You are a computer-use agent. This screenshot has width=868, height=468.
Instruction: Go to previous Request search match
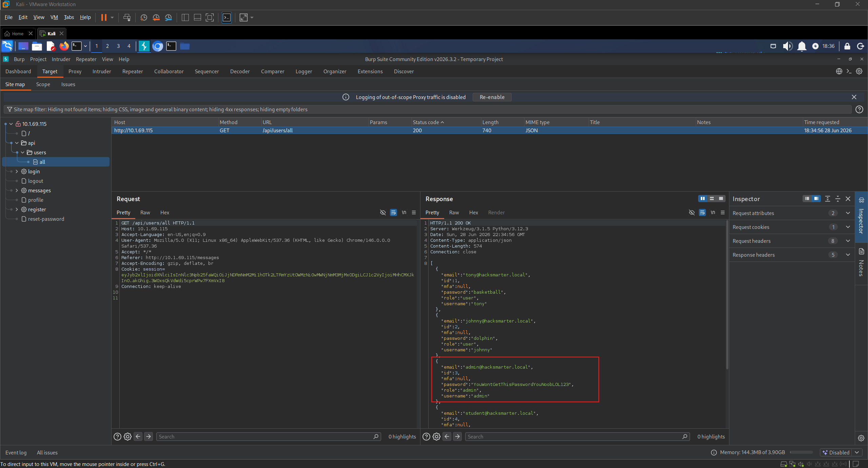[x=138, y=436]
